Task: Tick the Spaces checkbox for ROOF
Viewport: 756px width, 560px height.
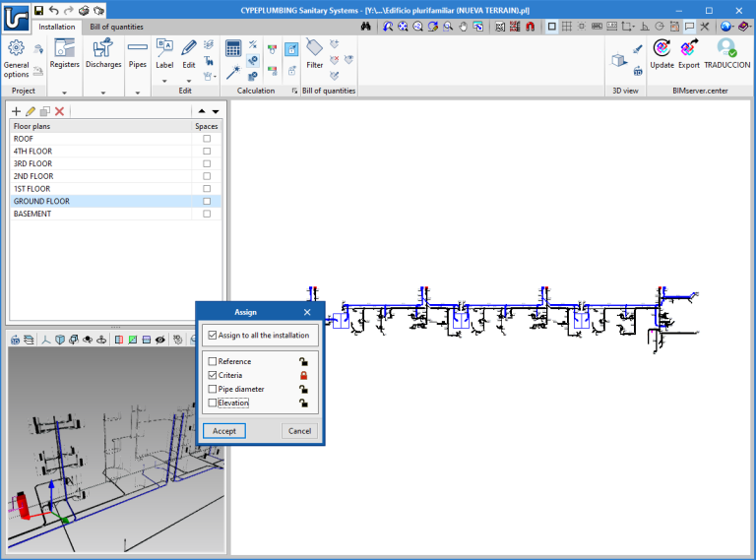Action: [x=207, y=139]
